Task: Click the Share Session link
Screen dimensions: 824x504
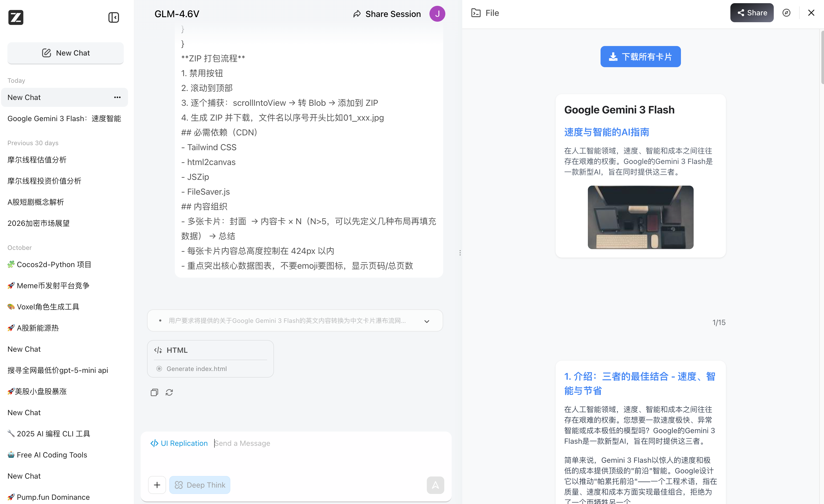Action: pos(387,14)
